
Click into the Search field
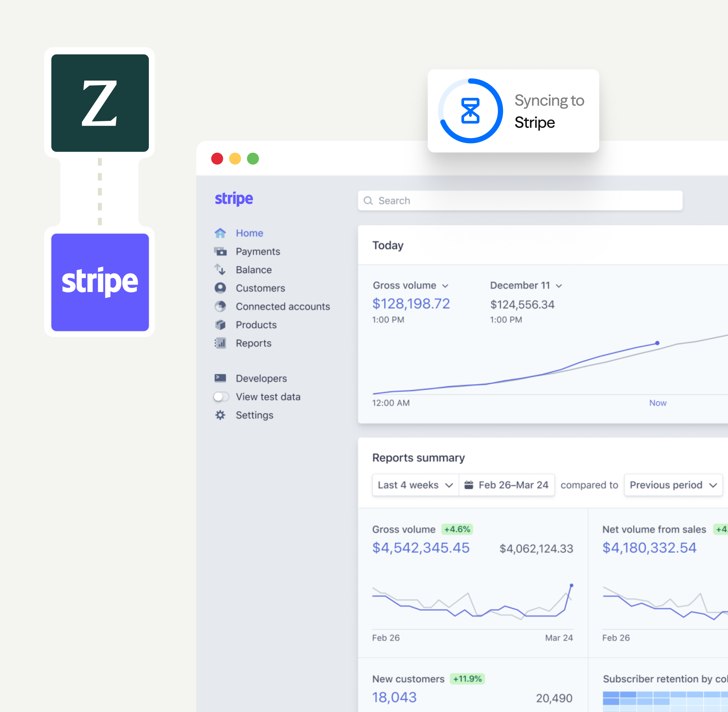(x=520, y=201)
